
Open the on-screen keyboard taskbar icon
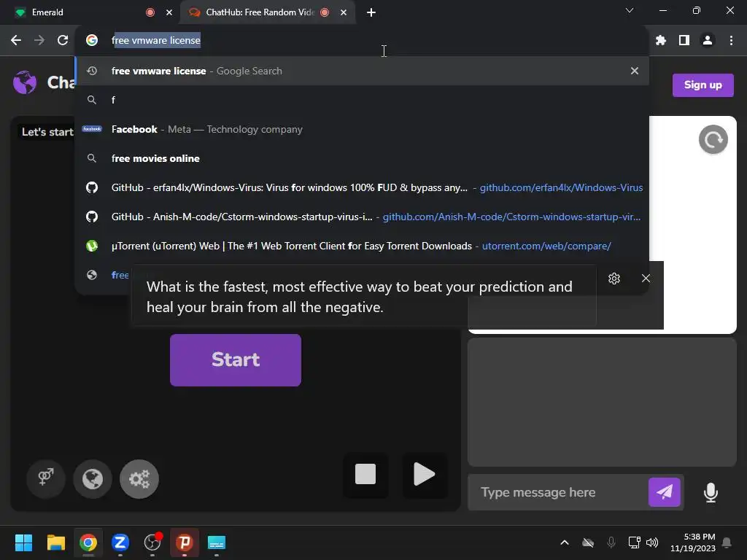click(x=217, y=542)
